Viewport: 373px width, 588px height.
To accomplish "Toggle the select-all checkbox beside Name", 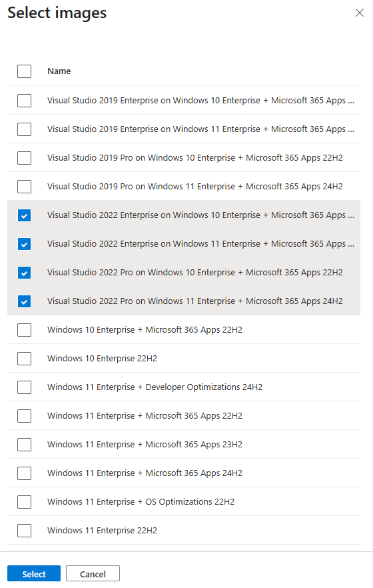I will pyautogui.click(x=25, y=71).
